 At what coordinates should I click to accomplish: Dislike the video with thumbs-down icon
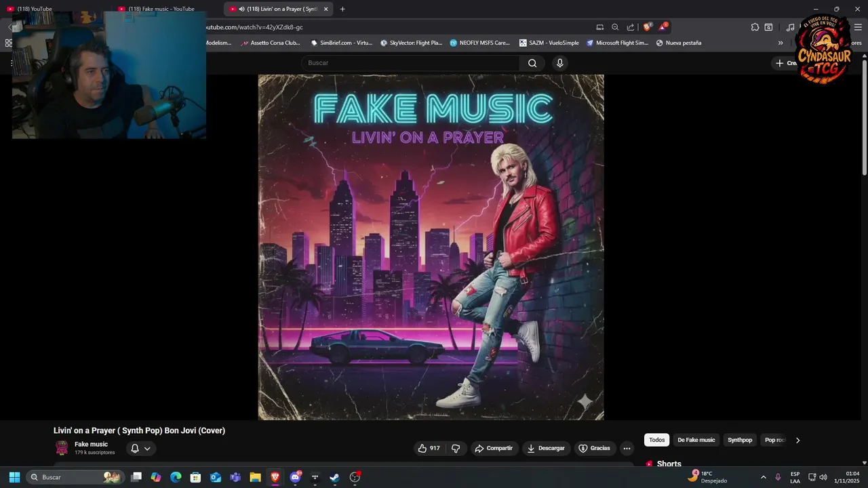[x=456, y=448]
